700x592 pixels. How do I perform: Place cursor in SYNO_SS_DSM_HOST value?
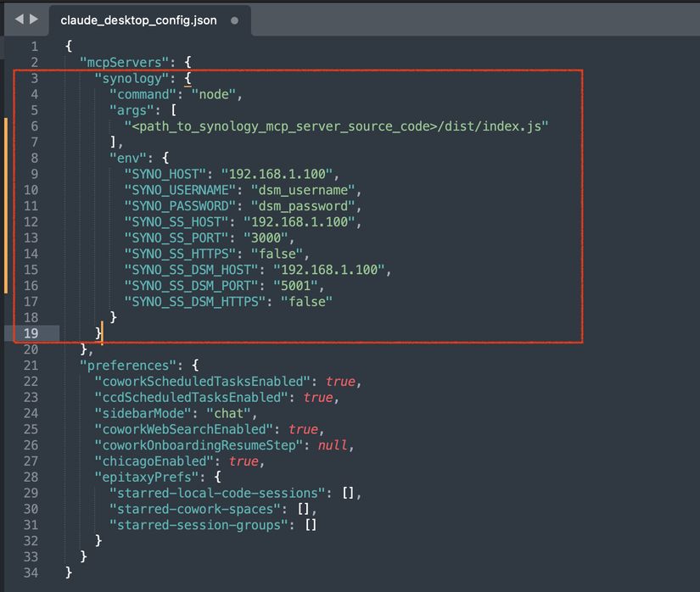coord(329,270)
